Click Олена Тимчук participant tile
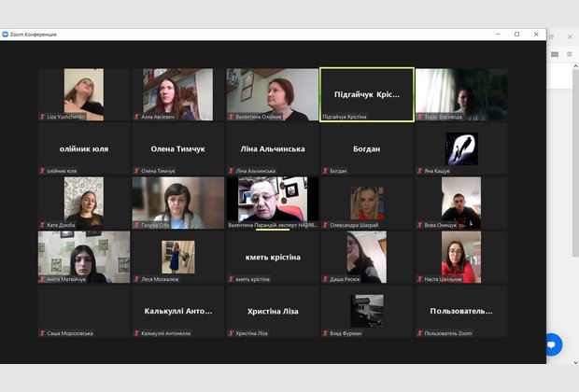 [178, 148]
